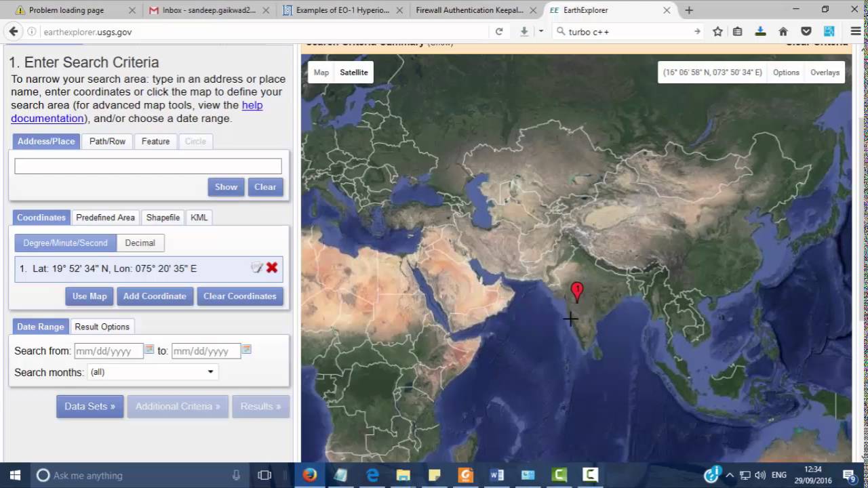Edit coordinate 1 with the pencil icon
The height and width of the screenshot is (488, 868).
(257, 268)
